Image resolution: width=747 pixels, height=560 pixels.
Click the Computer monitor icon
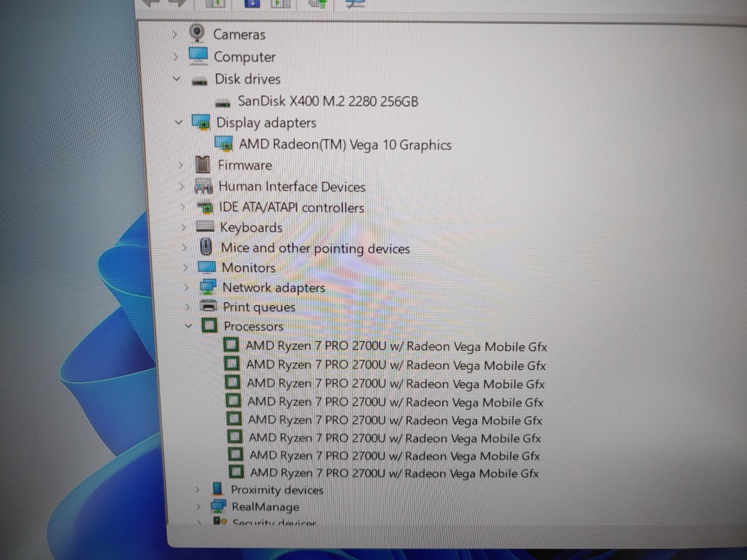point(198,55)
